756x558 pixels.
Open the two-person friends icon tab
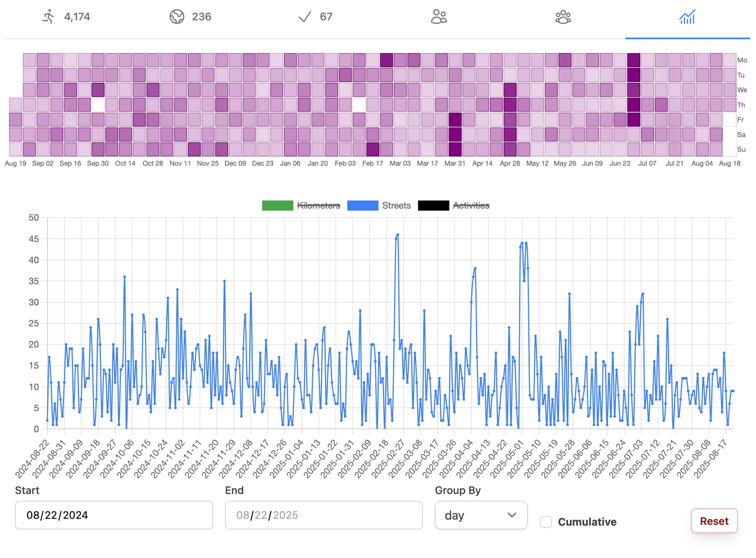439,17
